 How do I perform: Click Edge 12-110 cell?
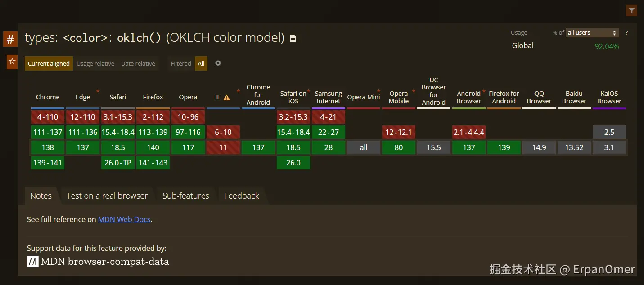point(83,117)
